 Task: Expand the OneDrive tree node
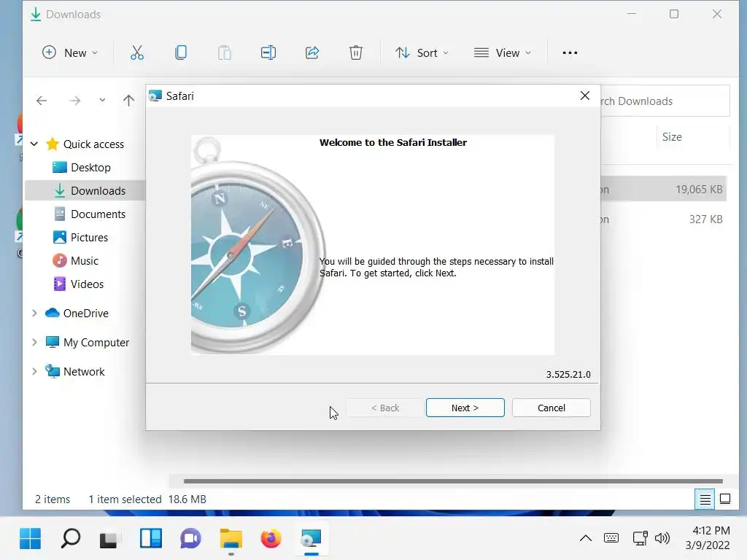pos(34,313)
